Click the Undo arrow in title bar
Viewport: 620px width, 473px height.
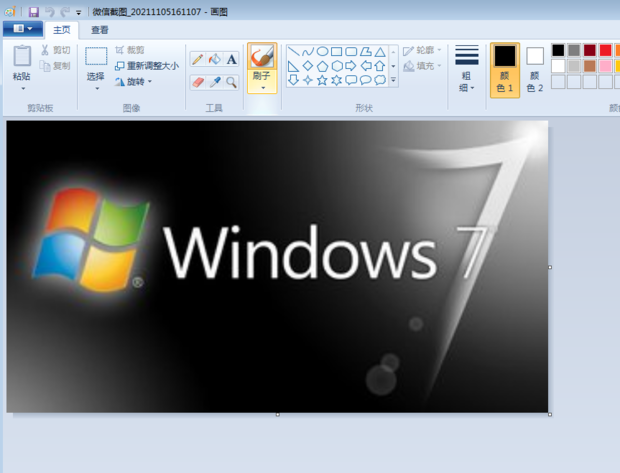tap(50, 12)
